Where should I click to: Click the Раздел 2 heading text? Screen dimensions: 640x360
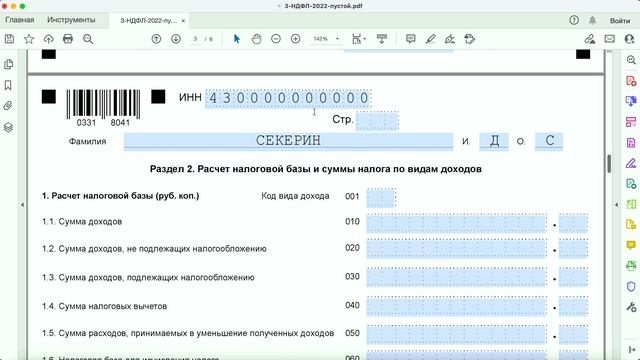(x=316, y=169)
